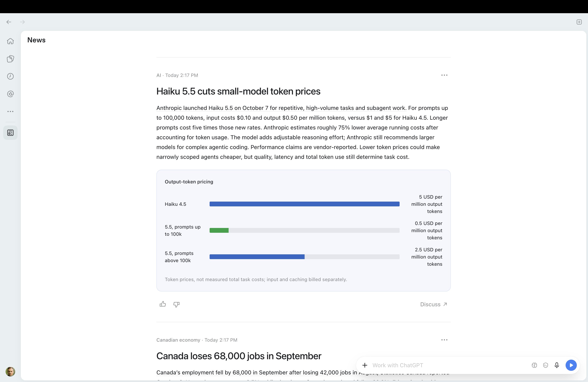Open the three-dot more sidebar menu
The image size is (588, 382).
coord(10,111)
